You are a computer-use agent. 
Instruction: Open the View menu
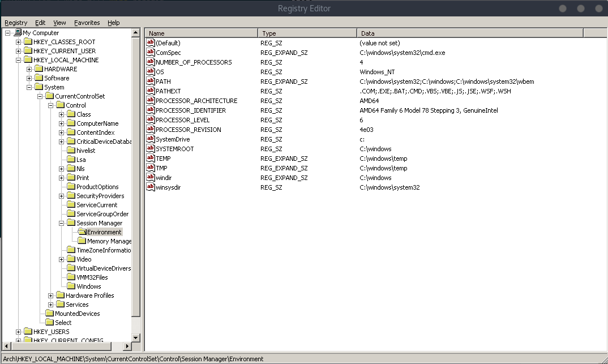click(59, 23)
